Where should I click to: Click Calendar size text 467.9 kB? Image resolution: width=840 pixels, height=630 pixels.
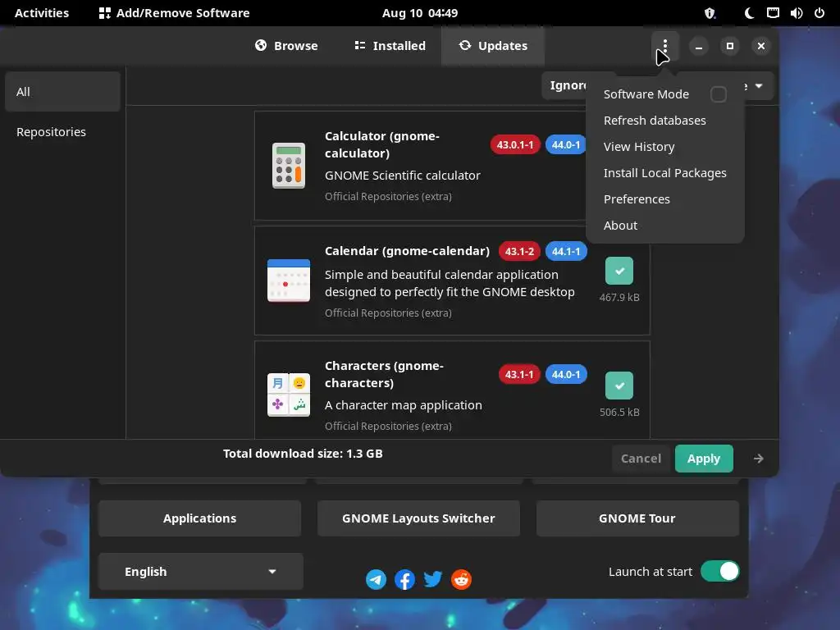pyautogui.click(x=619, y=297)
